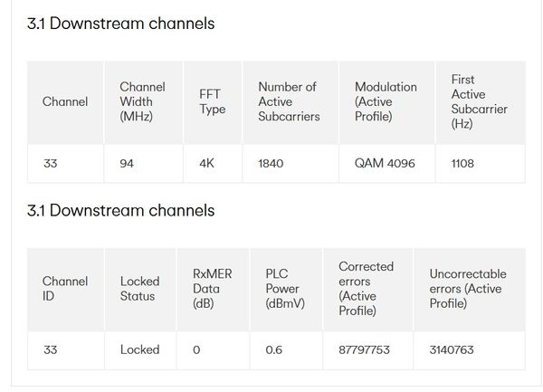Screen dimensions: 543x392
Task: Click the 'Modulation (Active Profile)' header
Action: coord(386,101)
